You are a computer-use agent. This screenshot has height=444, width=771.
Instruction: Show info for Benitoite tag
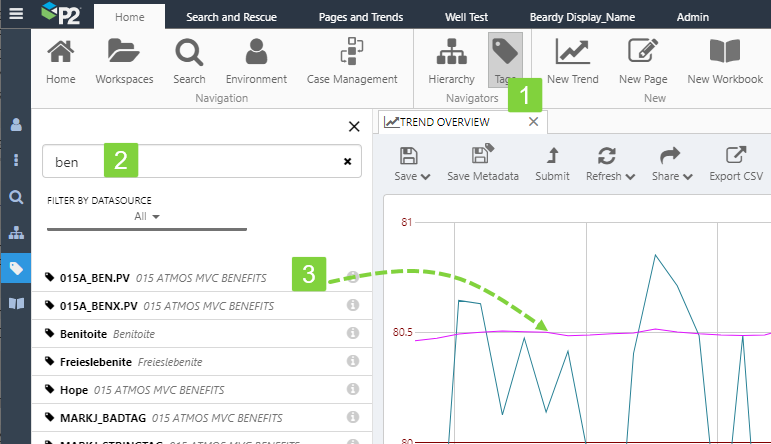point(353,333)
